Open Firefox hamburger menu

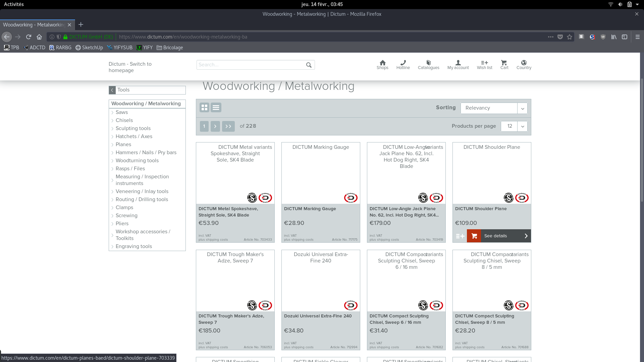point(638,37)
